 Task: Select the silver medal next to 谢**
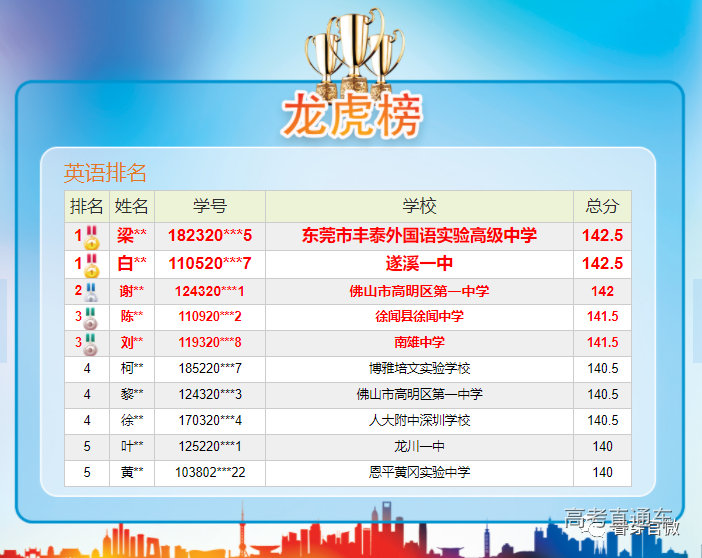pyautogui.click(x=92, y=292)
